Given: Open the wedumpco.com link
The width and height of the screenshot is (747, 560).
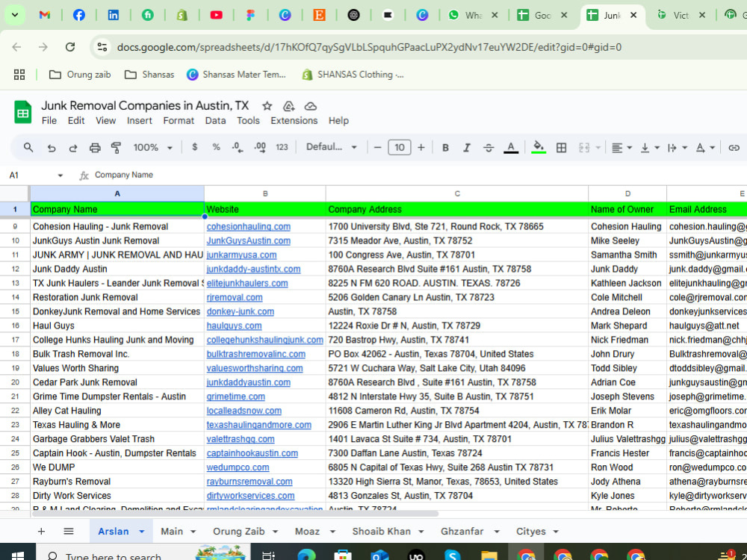Looking at the screenshot, I should tap(238, 467).
